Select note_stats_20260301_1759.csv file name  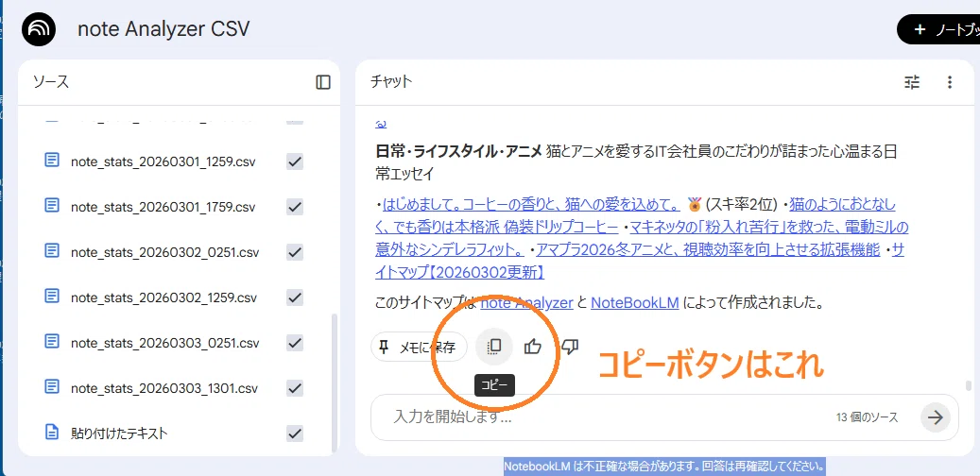coord(163,207)
